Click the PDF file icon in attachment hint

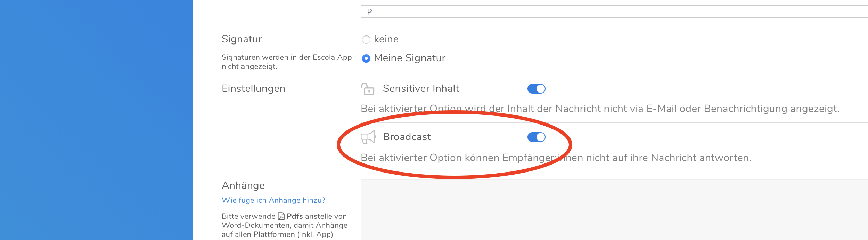[x=281, y=216]
